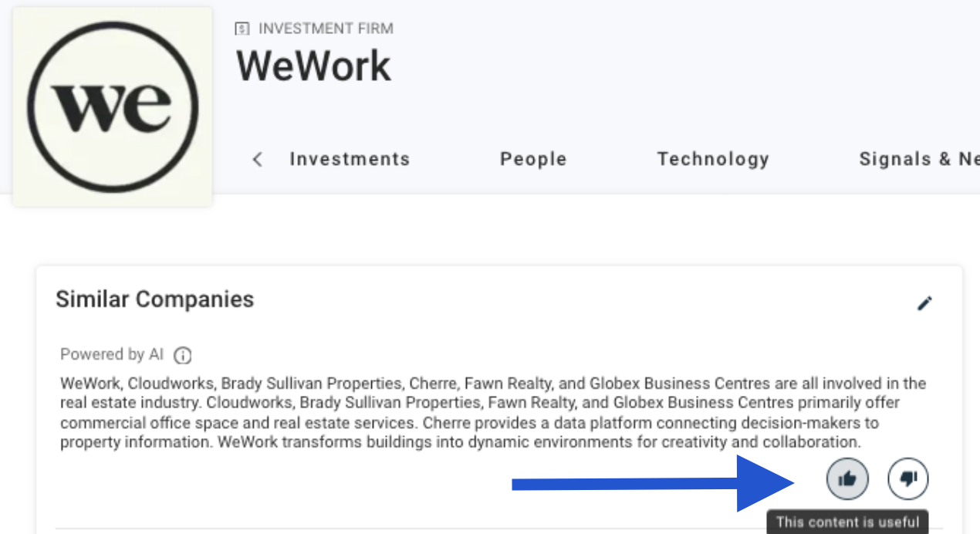Open the Investments tab
The height and width of the screenshot is (534, 980).
[350, 159]
